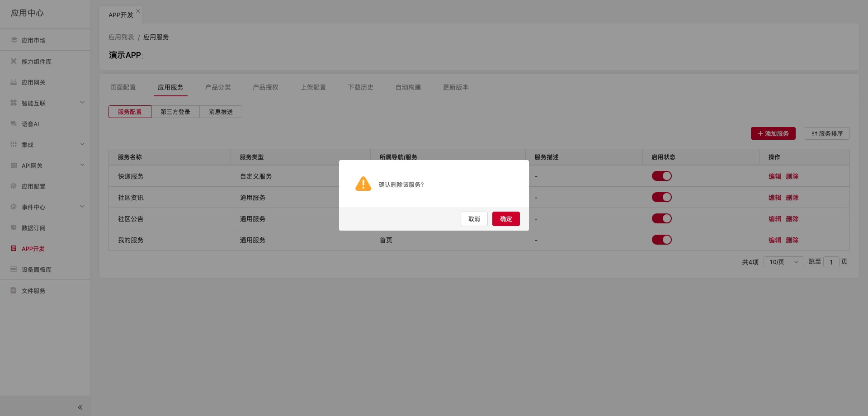Cancel the delete dialog with 取消
Screen dimensions: 868x416
tap(474, 219)
